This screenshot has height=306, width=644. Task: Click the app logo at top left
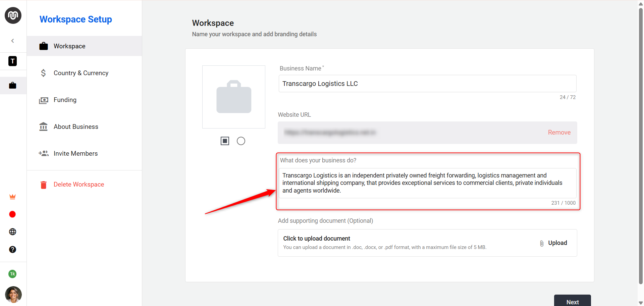click(13, 15)
